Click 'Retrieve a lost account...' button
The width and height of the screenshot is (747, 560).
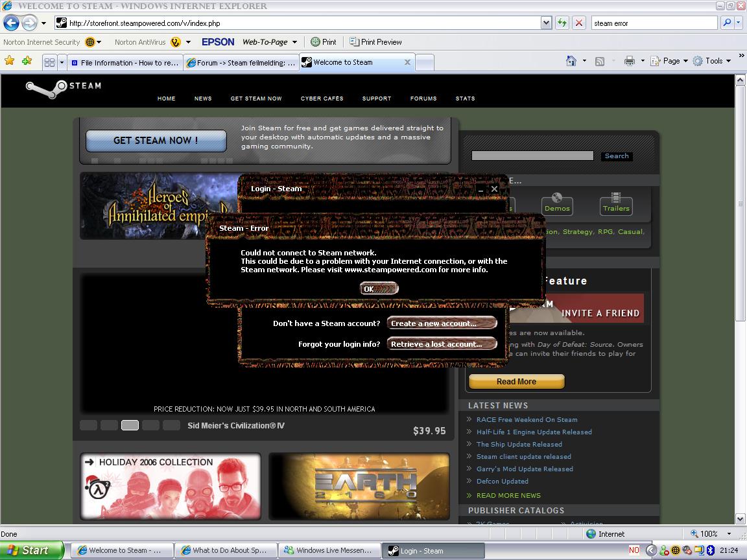point(442,344)
